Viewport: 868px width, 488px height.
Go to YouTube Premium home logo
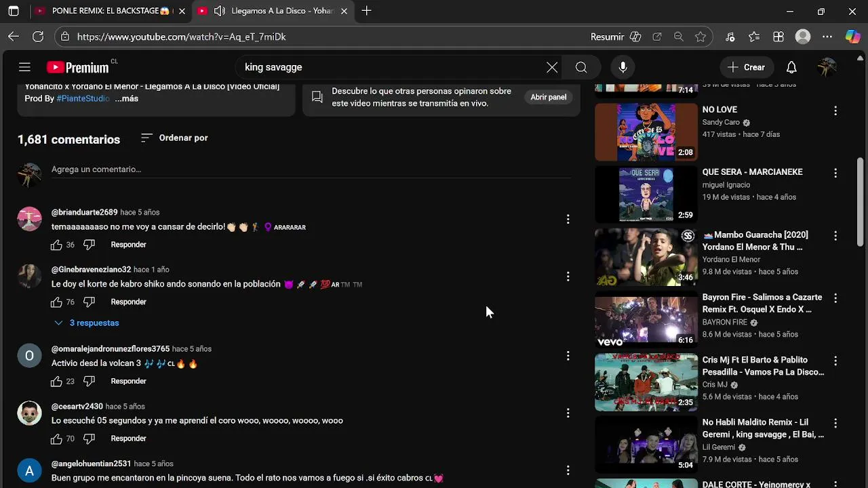(x=78, y=67)
